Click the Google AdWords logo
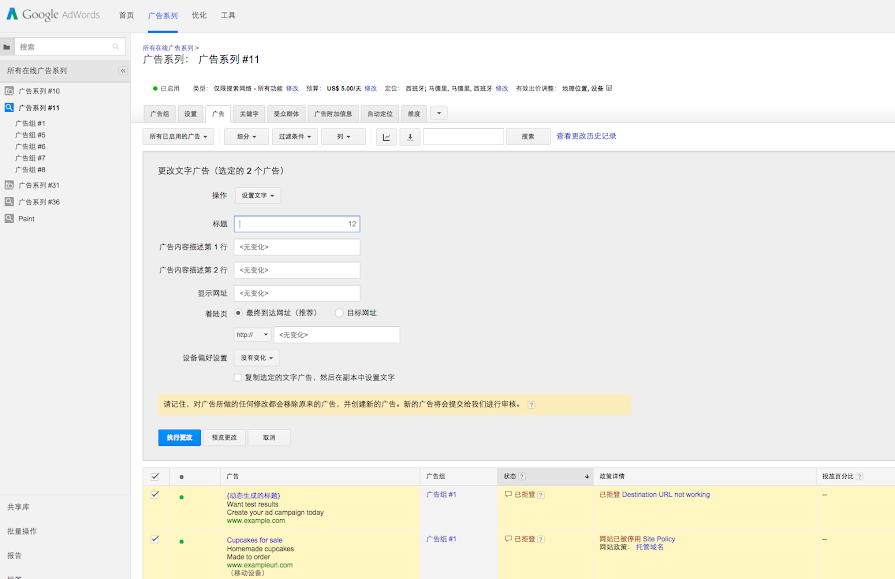Image resolution: width=895 pixels, height=579 pixels. point(53,16)
